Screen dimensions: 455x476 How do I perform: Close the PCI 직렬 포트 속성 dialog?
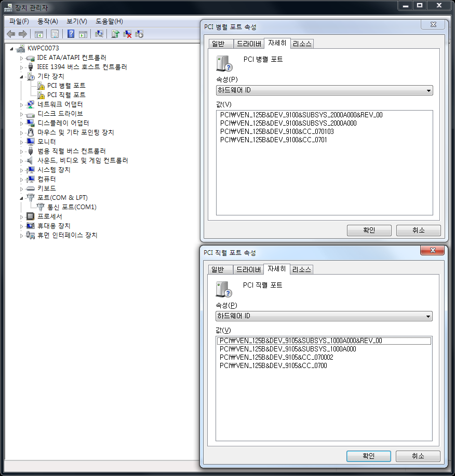(433, 250)
